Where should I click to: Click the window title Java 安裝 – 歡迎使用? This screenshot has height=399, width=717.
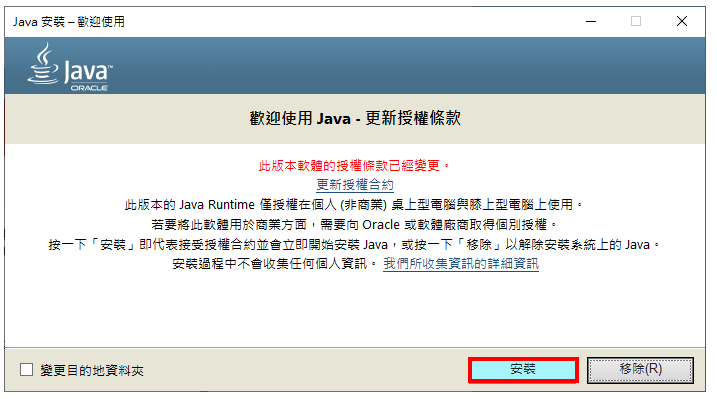click(x=69, y=21)
